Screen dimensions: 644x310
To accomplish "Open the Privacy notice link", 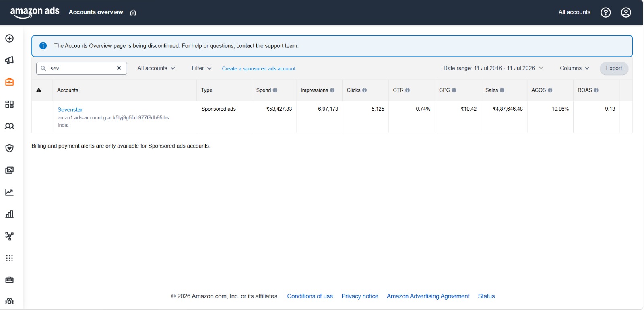I will 360,296.
